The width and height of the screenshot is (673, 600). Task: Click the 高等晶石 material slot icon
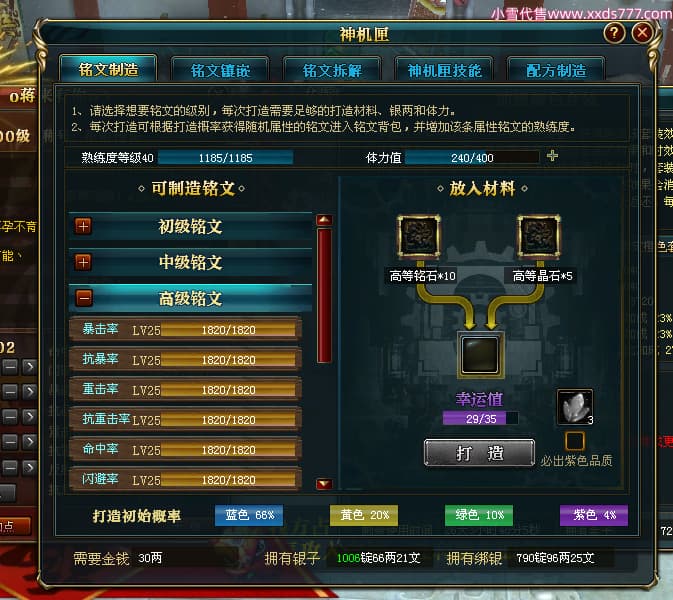pos(539,236)
